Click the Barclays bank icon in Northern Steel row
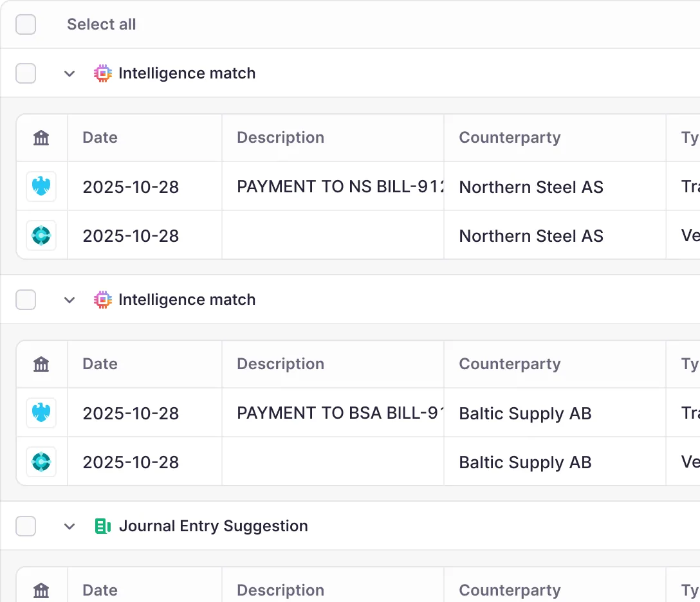 point(41,187)
